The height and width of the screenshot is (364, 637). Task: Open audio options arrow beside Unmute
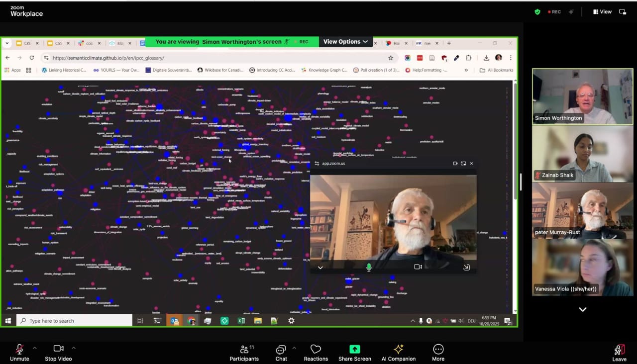[x=34, y=348]
